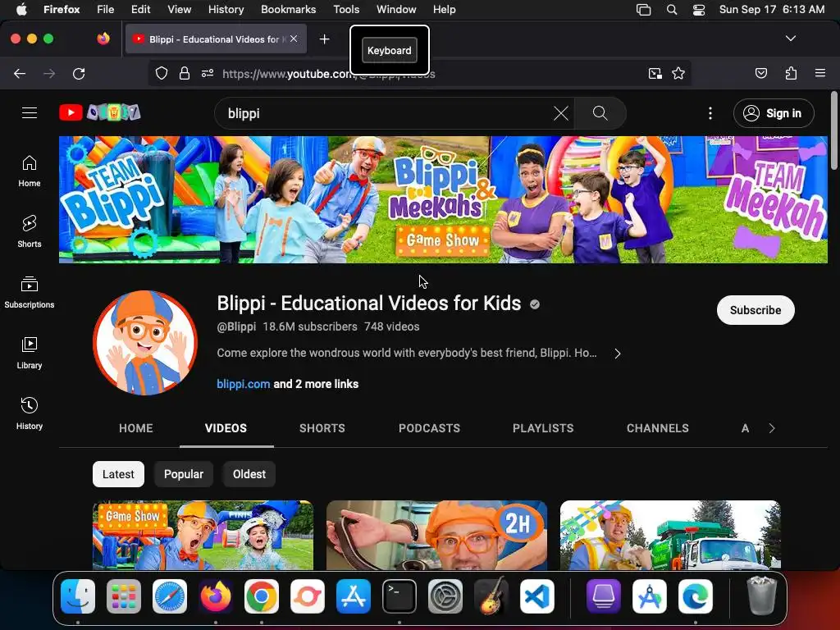Subscribe to the Blippi channel
Screen dimensions: 840x630
756,310
